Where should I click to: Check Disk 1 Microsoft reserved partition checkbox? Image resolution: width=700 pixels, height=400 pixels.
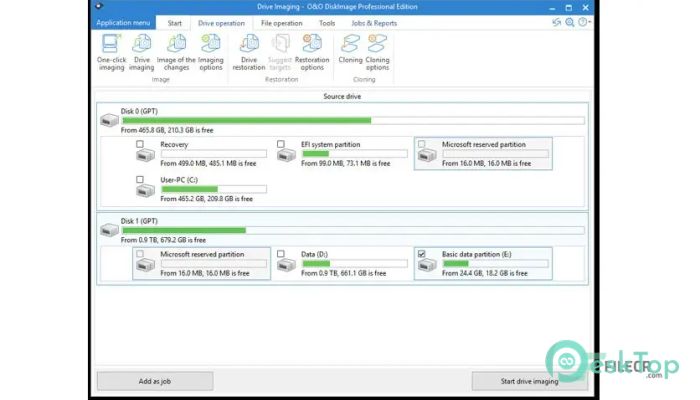(x=140, y=254)
